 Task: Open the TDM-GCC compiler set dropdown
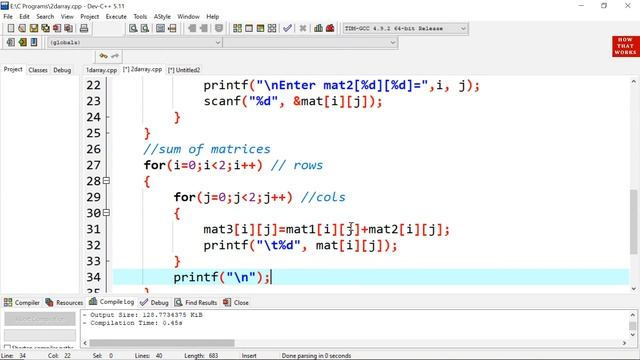(x=463, y=29)
